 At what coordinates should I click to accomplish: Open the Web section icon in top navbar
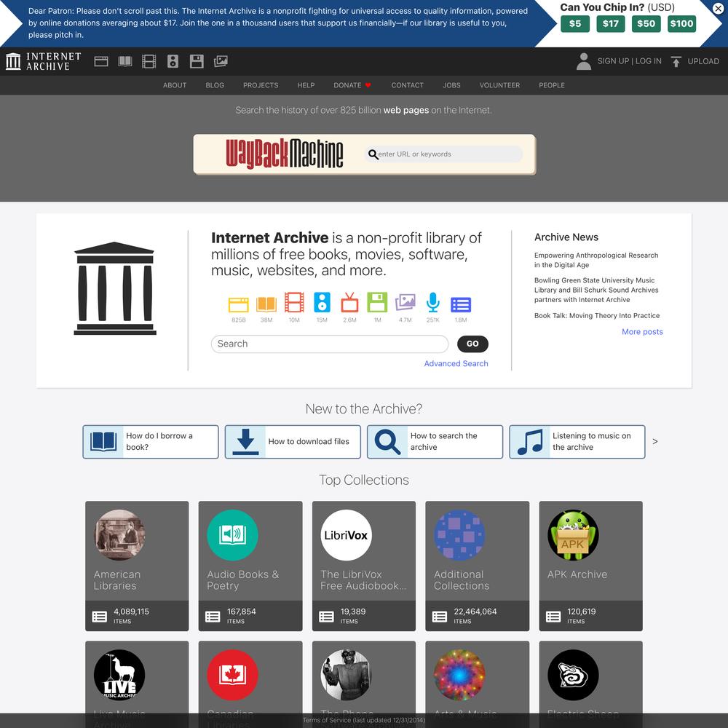point(101,61)
